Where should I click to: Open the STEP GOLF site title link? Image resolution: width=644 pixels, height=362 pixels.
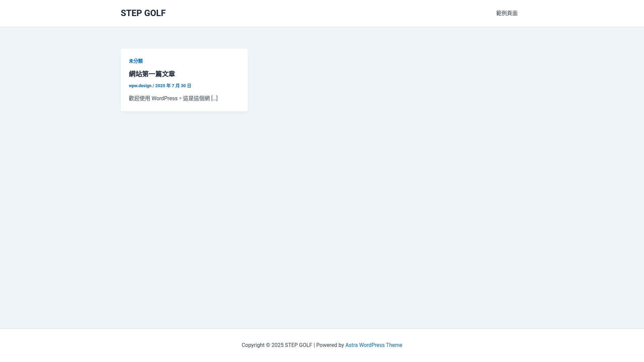click(143, 13)
